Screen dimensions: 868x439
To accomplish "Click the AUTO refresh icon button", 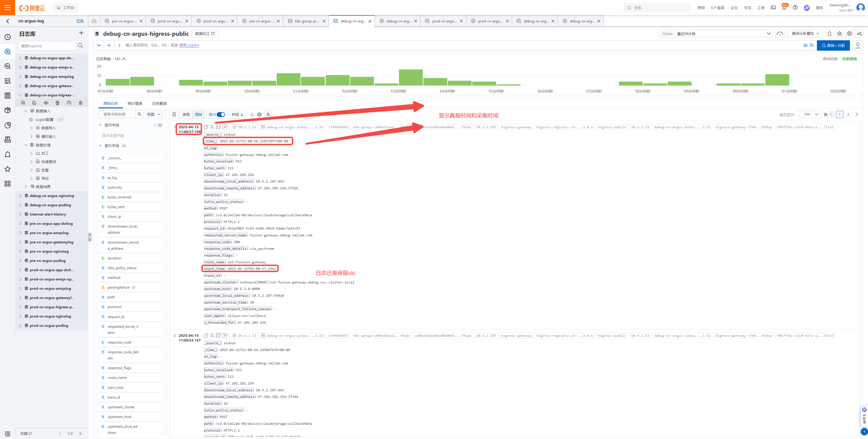I will (x=858, y=46).
